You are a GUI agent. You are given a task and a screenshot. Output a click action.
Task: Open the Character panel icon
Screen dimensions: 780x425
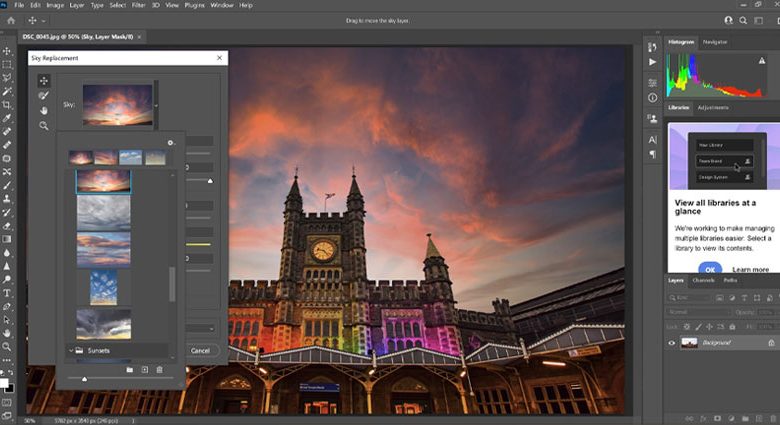(x=652, y=140)
